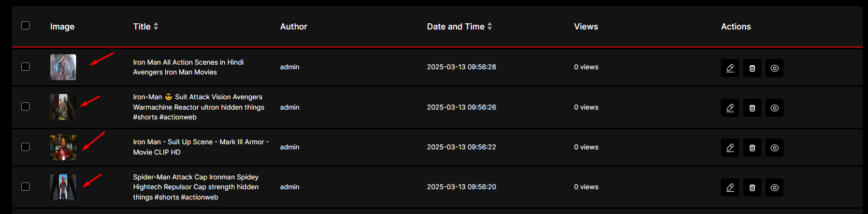This screenshot has width=868, height=214.
Task: Open the Spider-Man Attack Cap thumbnail image
Action: click(63, 187)
